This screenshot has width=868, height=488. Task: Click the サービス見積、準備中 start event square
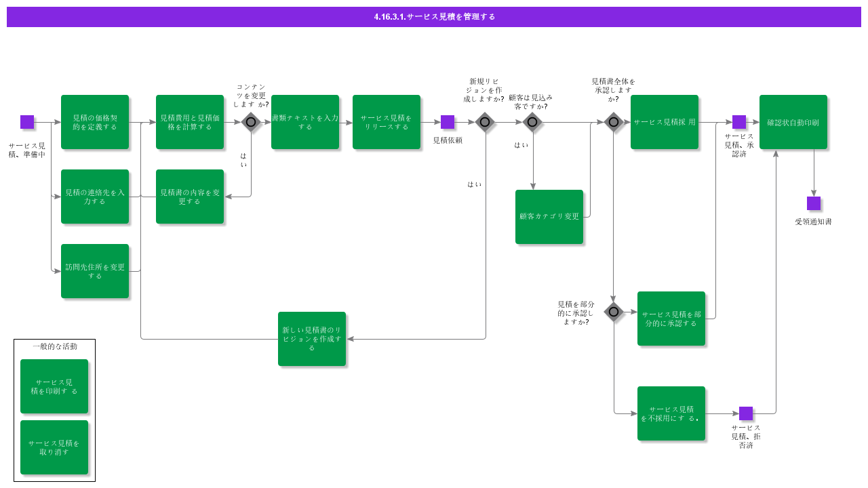[x=27, y=122]
